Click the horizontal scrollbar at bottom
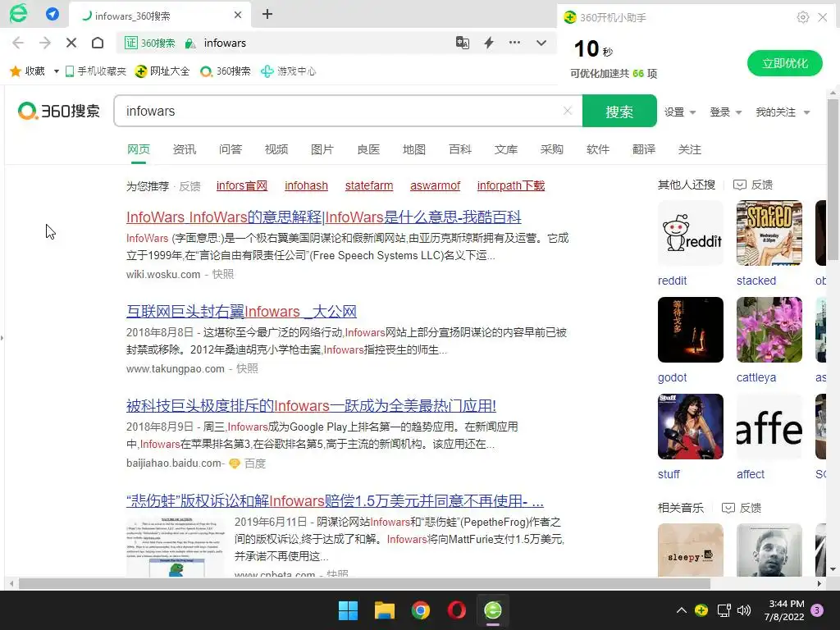 pyautogui.click(x=364, y=583)
